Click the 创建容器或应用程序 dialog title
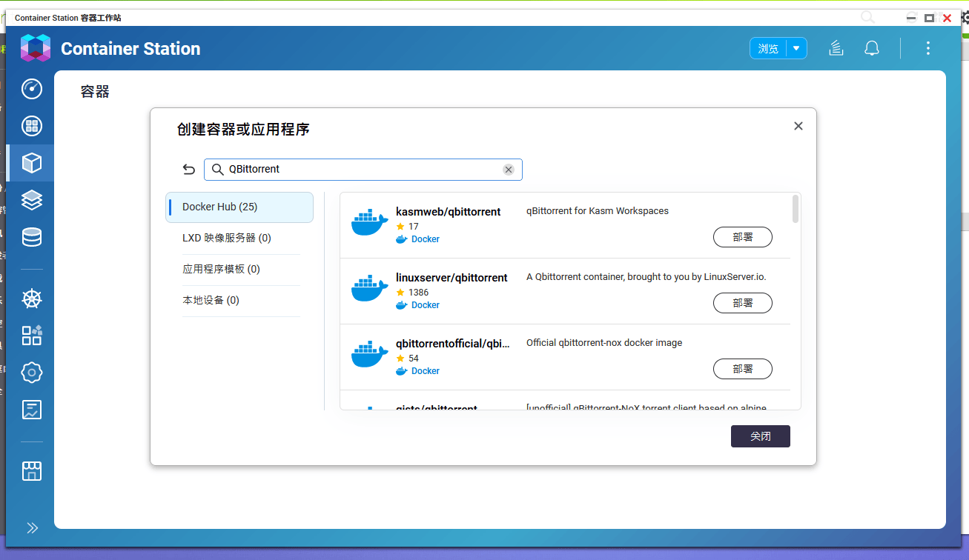 coord(243,130)
